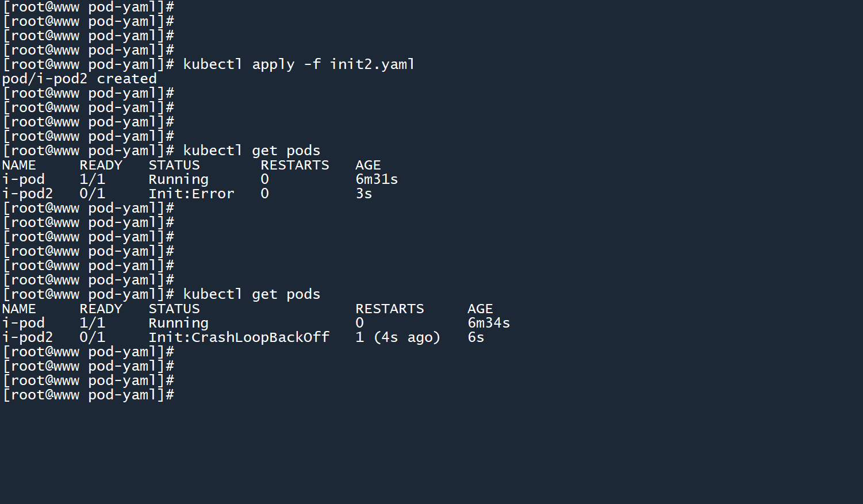Click the word "apply" in the kubectl command
This screenshot has width=863, height=504.
[x=273, y=64]
